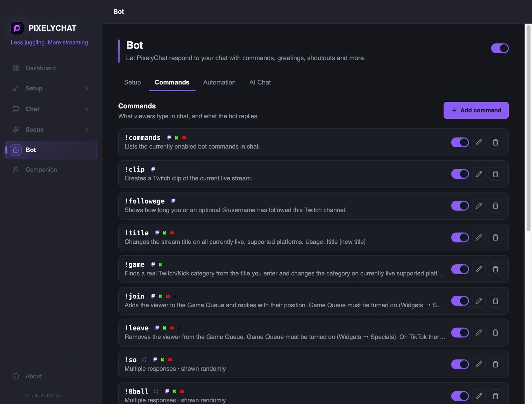
Task: Switch to the Commands tab
Action: click(x=172, y=82)
